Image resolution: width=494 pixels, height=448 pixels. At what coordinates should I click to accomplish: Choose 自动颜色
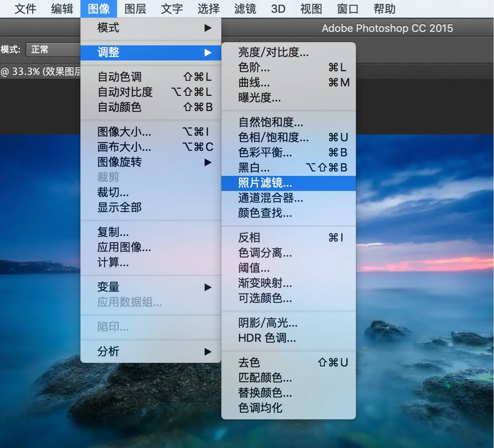coord(151,107)
